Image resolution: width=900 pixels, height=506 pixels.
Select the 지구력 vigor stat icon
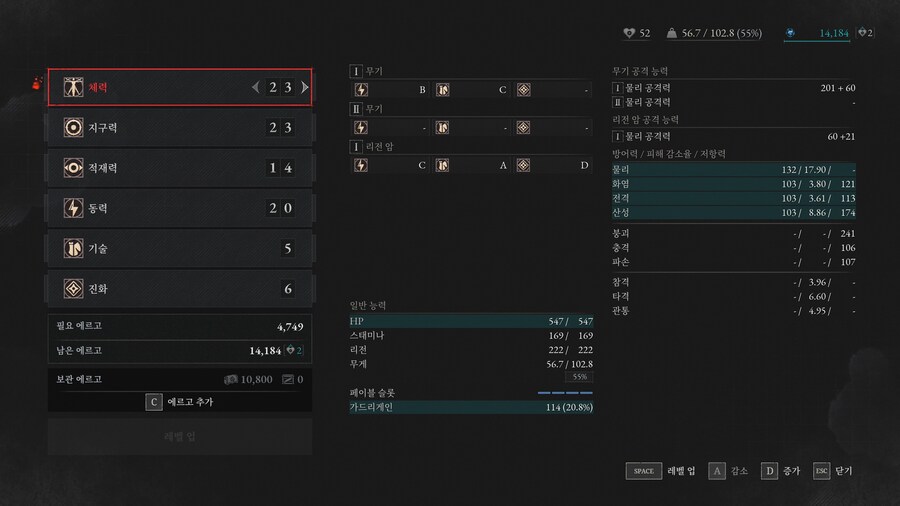coord(73,127)
